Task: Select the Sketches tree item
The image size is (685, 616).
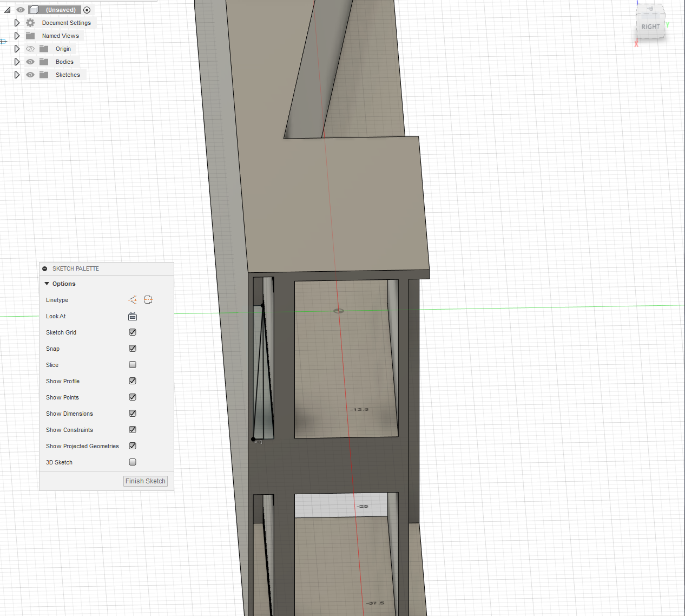Action: pos(68,75)
